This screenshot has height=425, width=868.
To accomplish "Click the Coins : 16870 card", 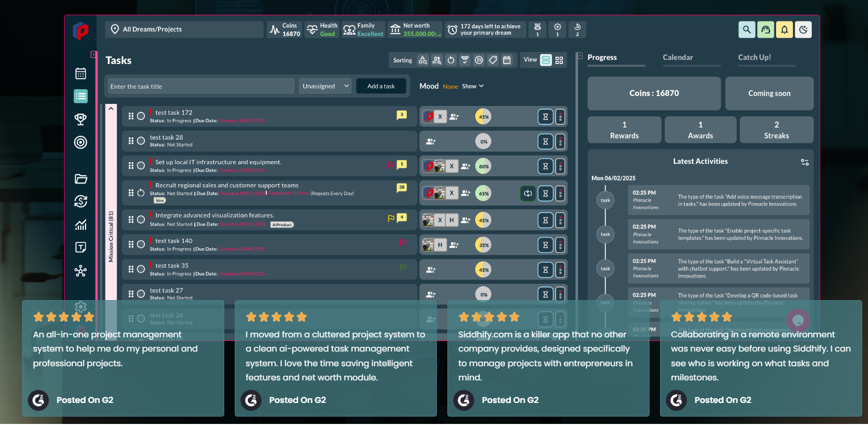I will click(654, 93).
